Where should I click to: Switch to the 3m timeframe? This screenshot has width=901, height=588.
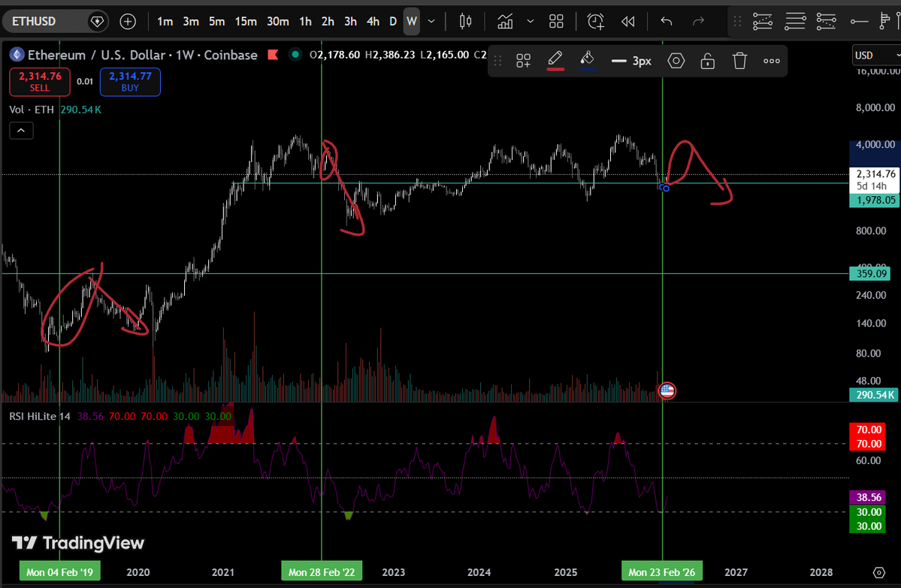coord(191,21)
